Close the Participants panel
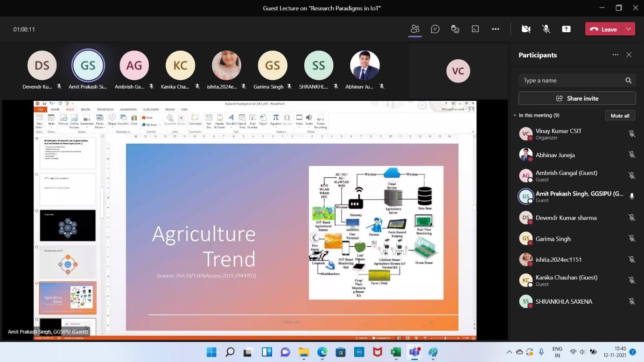Viewport: 644px width, 362px height. [x=629, y=55]
